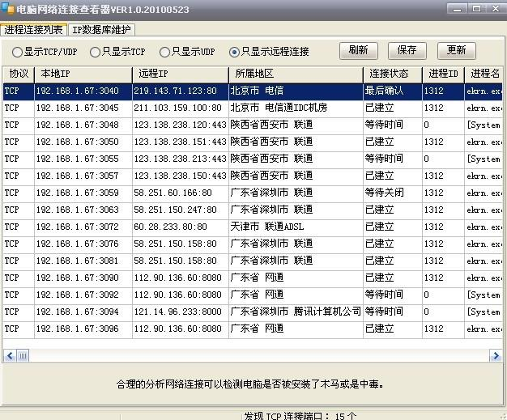
Task: Sort by the 本地IP column header
Action: pos(83,74)
